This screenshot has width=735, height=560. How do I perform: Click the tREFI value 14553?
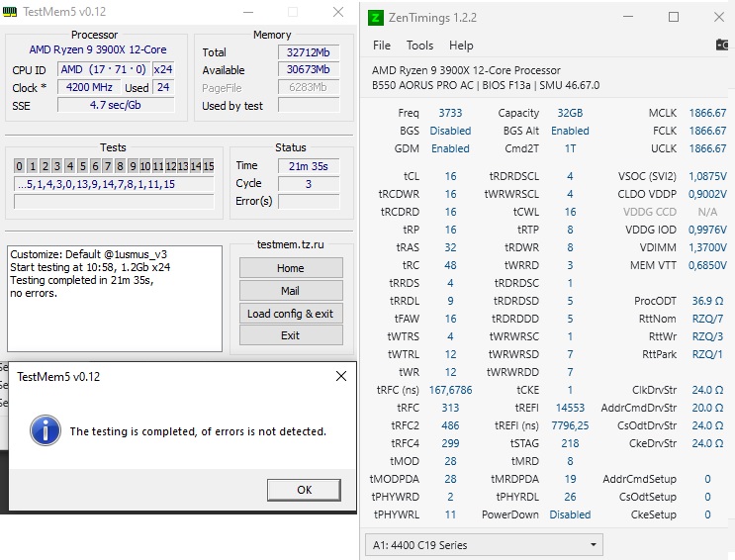(x=570, y=408)
